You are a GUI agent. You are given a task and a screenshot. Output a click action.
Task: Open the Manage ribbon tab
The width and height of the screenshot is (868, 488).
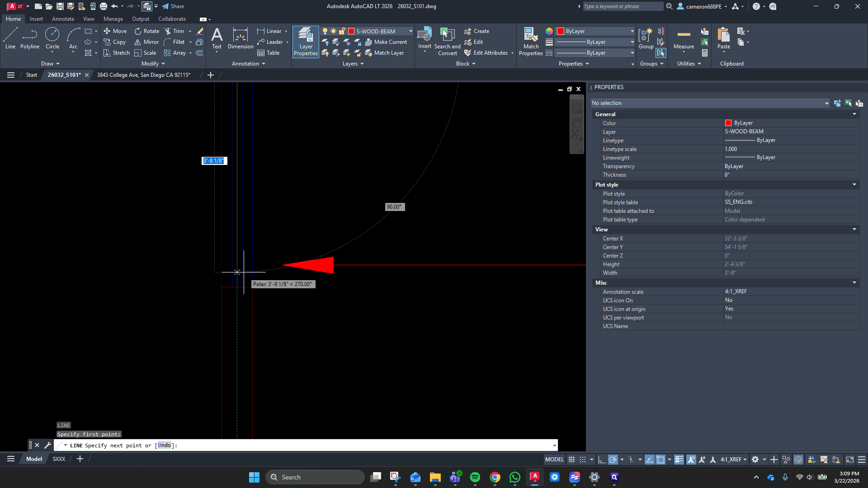pos(113,19)
